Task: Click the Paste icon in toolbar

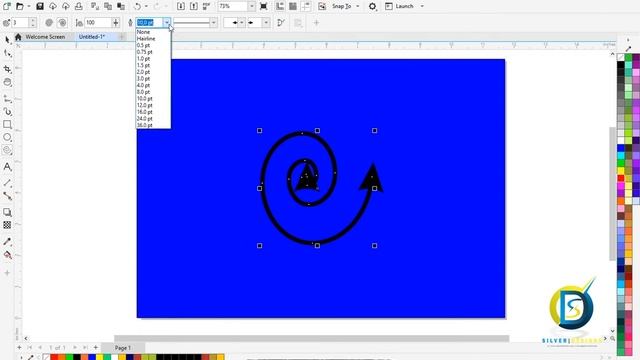Action: point(121,6)
